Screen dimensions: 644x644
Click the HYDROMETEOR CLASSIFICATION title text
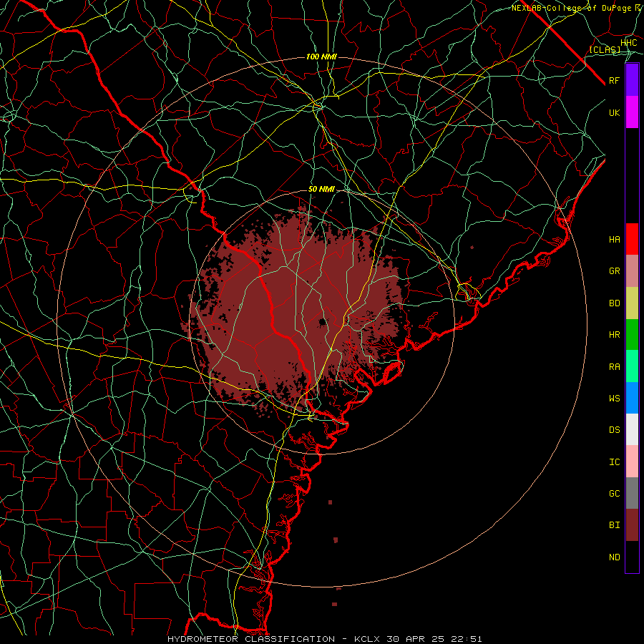click(251, 639)
